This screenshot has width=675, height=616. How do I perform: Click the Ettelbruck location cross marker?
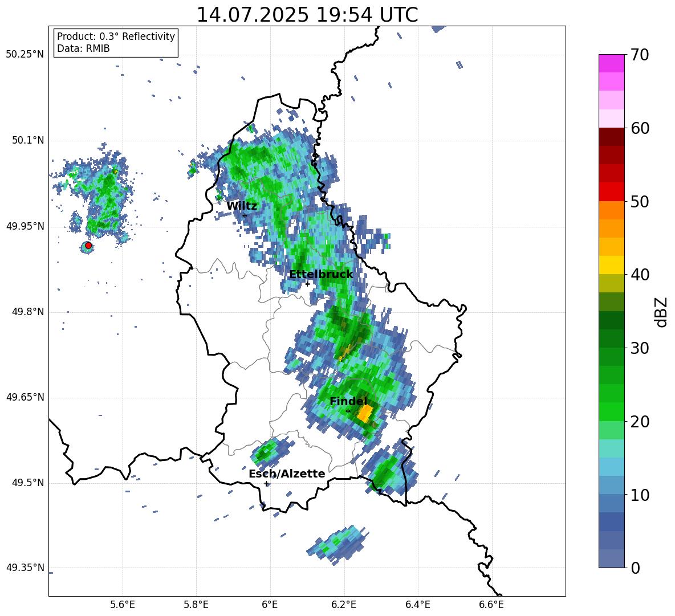[x=307, y=284]
